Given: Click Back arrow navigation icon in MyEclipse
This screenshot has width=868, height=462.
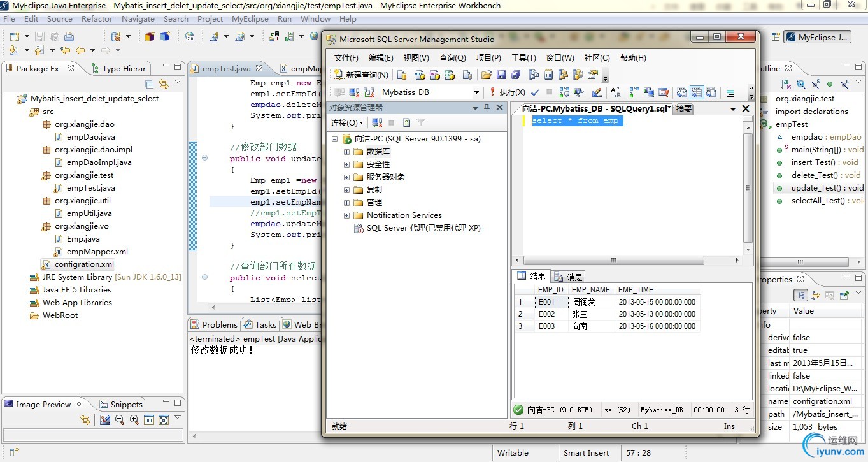Looking at the screenshot, I should pos(80,50).
